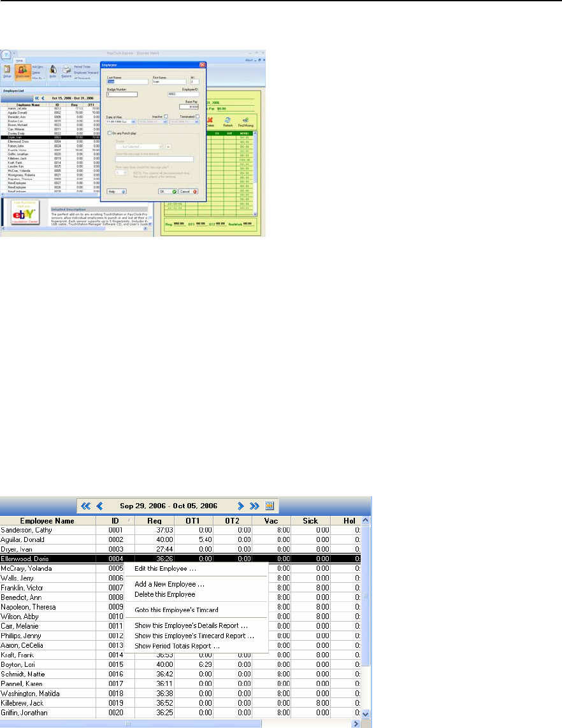
Task: Go to previous period beside Sep 29, 2006
Action: 99,506
